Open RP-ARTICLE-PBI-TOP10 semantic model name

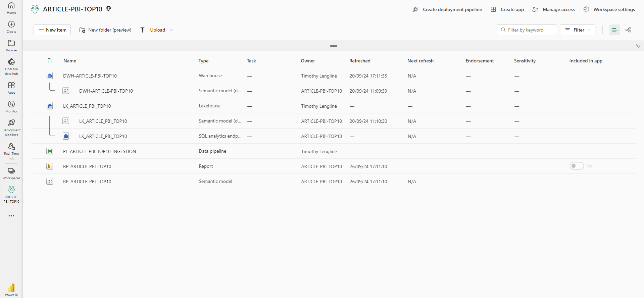[87, 182]
